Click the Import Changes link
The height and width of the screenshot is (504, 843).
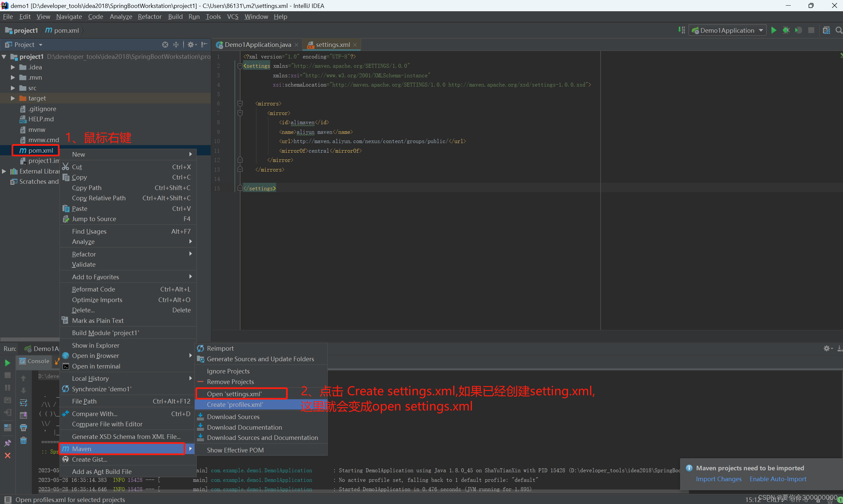click(718, 479)
